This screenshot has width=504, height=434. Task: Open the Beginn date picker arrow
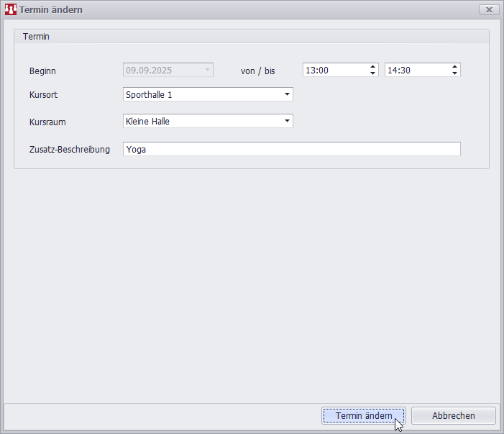click(x=207, y=70)
